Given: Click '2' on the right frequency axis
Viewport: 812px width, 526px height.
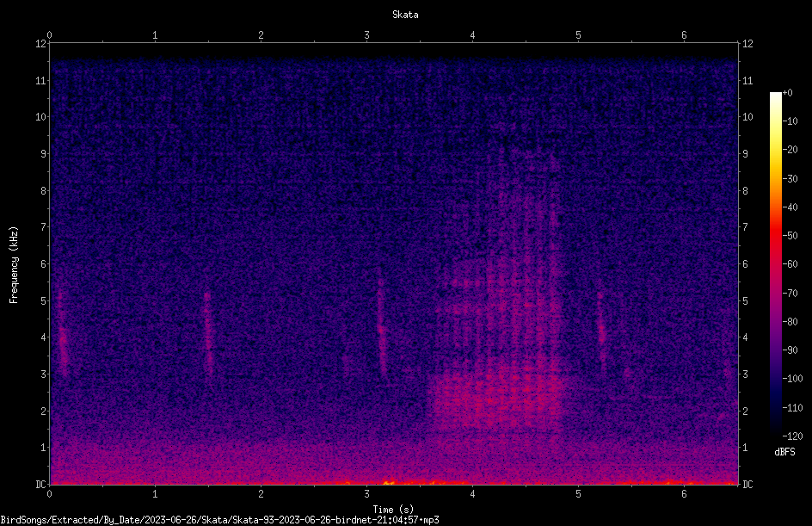Looking at the screenshot, I should [745, 411].
